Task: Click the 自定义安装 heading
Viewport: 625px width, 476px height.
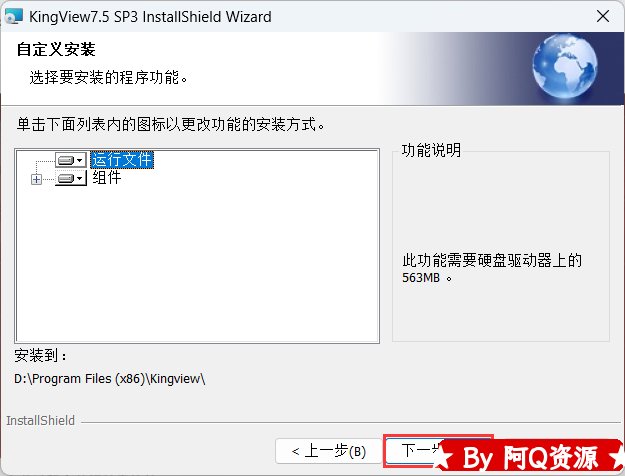Action: click(x=56, y=49)
